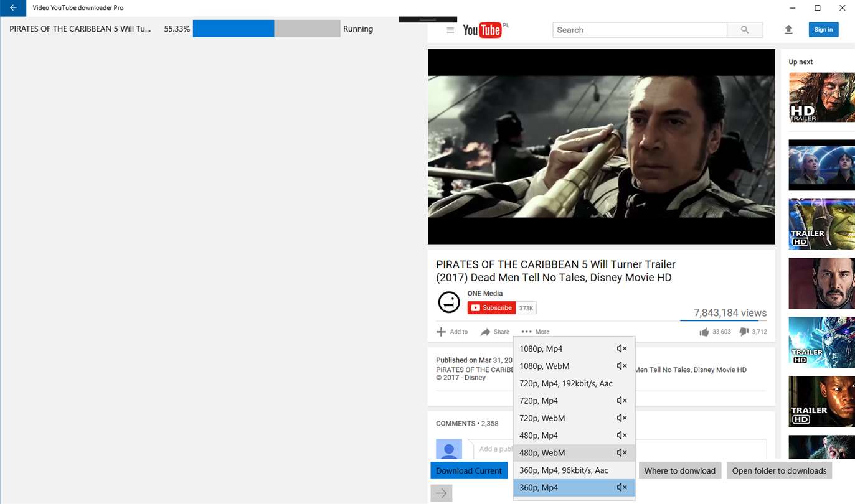The image size is (855, 504).
Task: Click the PIRATES OF THE CARIBBEAN download row title
Action: click(80, 29)
